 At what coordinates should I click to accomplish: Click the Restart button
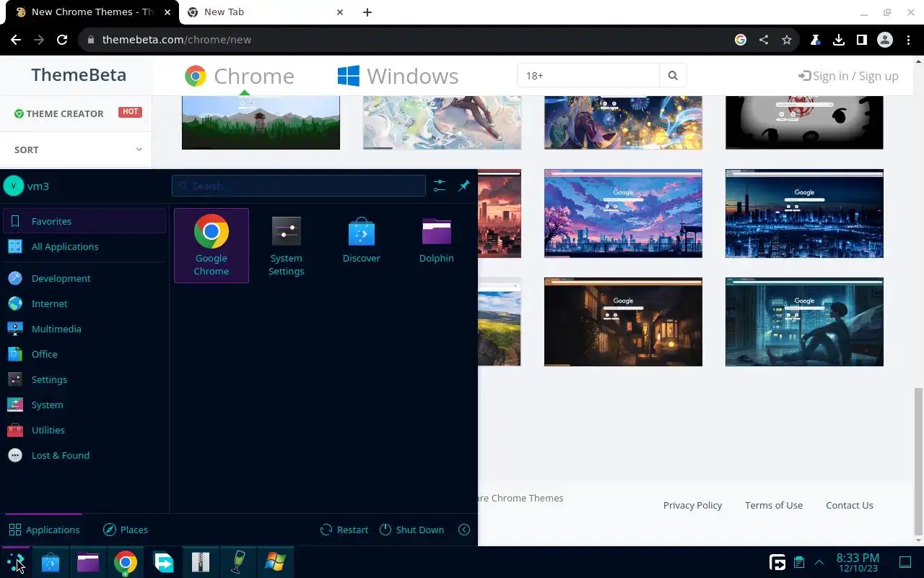(x=344, y=530)
